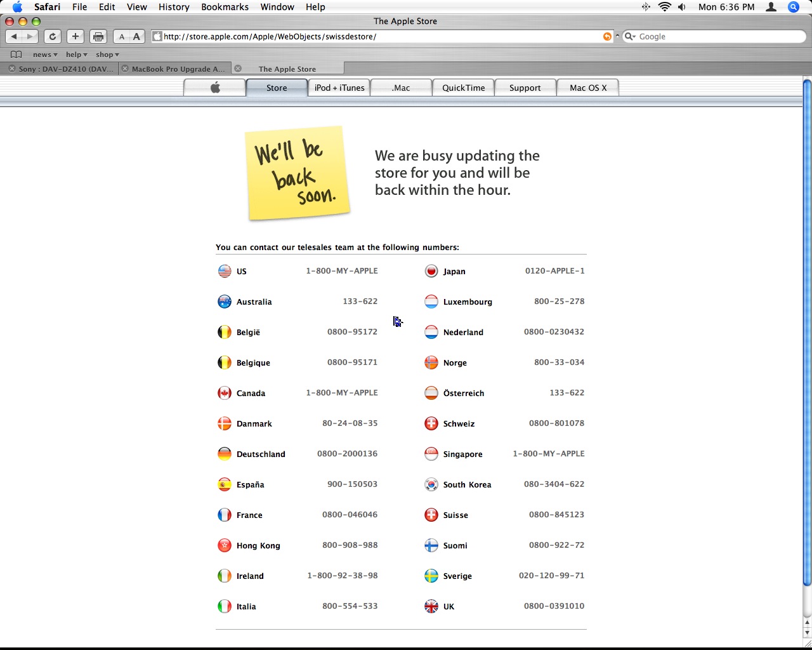Viewport: 812px width, 650px height.
Task: Click the Japan flag icon
Action: pyautogui.click(x=431, y=271)
